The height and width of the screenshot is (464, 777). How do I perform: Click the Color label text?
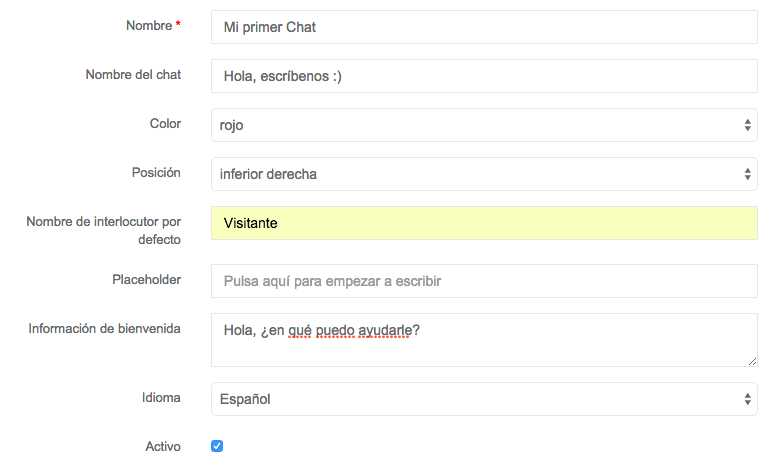pyautogui.click(x=165, y=123)
